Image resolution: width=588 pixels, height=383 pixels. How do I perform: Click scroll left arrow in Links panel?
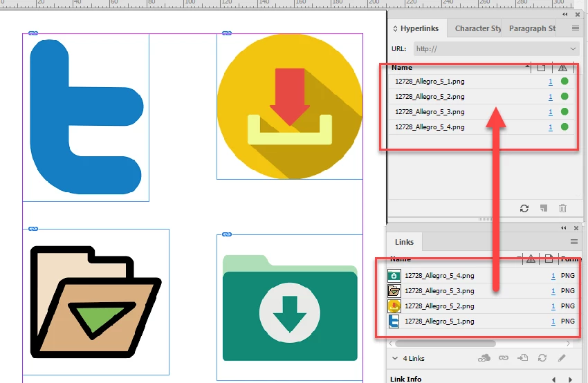click(391, 344)
